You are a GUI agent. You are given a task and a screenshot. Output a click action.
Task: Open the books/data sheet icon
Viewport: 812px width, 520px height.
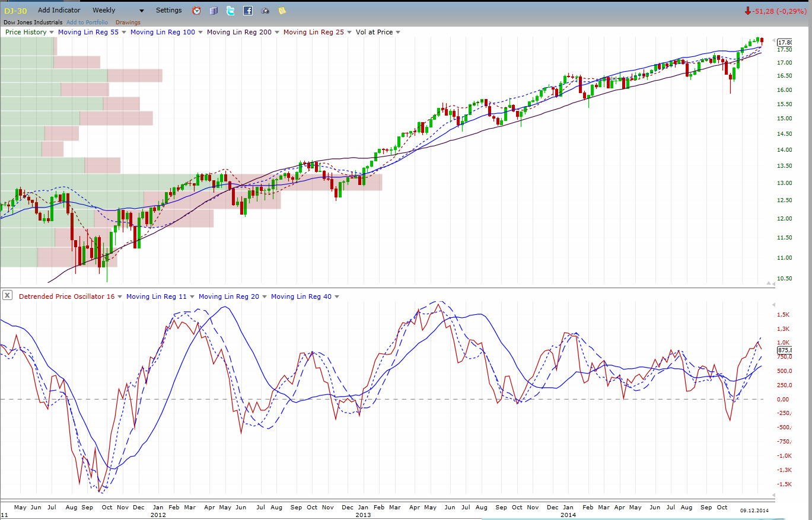point(214,11)
